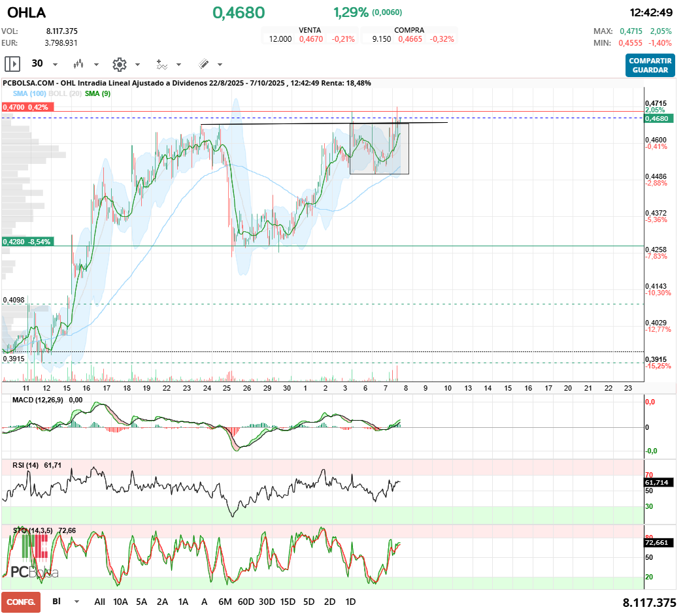Viewport: 685px width, 616px height.
Task: Select the 2A time range
Action: click(x=163, y=602)
